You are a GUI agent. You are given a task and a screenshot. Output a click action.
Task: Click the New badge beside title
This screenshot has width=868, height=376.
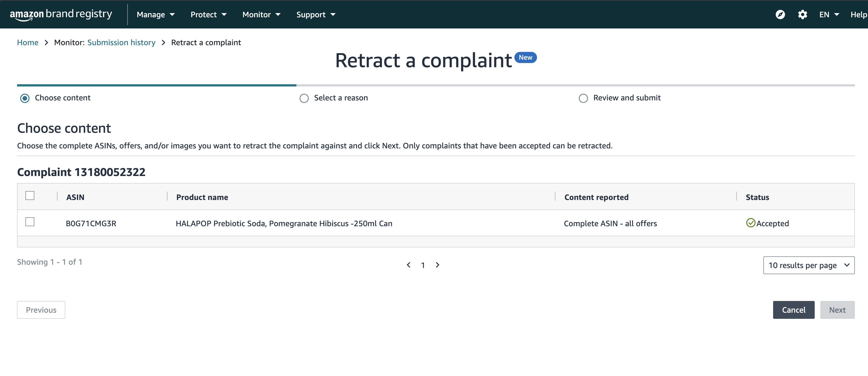[x=525, y=57]
